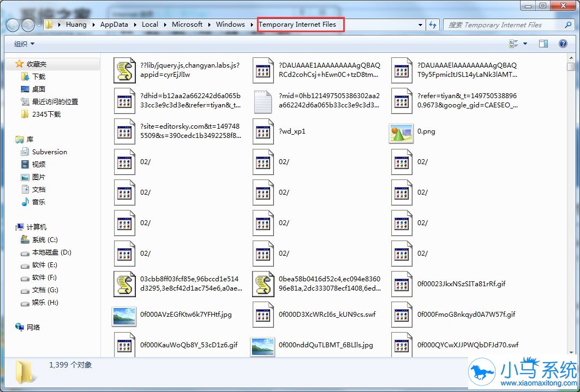Select the ?mid=0hb121497505386302aa2 text file icon
Image resolution: width=580 pixels, height=392 pixels.
tap(263, 100)
